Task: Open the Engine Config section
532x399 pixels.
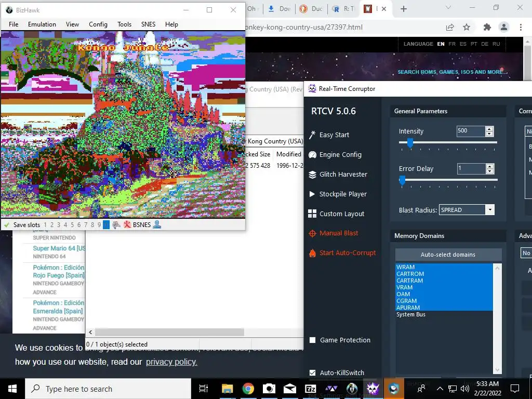Action: [335, 154]
